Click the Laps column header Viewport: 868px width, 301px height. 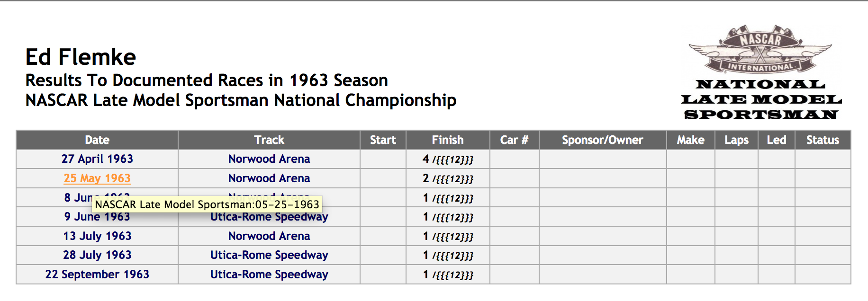736,140
